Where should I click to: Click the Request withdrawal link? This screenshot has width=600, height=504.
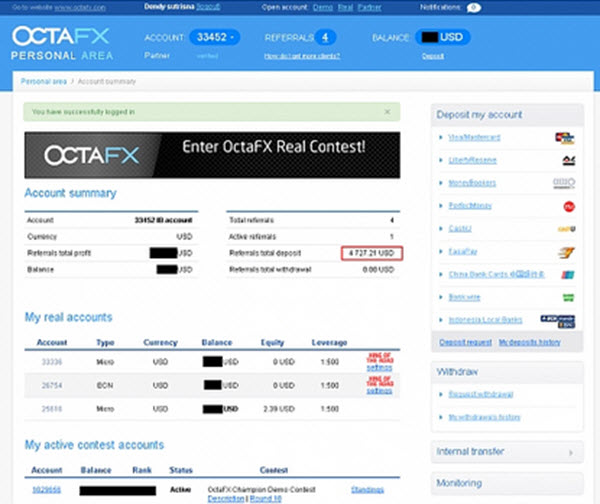[x=481, y=394]
